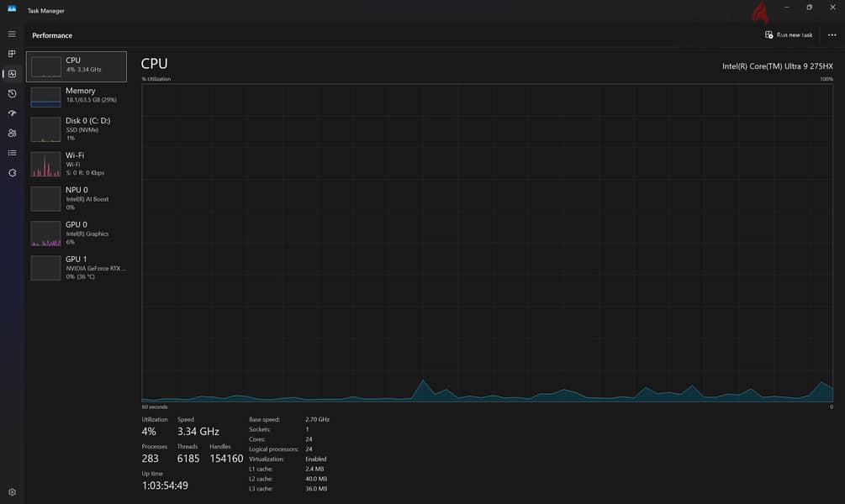Select the Performance page icon
Image resolution: width=845 pixels, height=504 pixels.
[12, 74]
